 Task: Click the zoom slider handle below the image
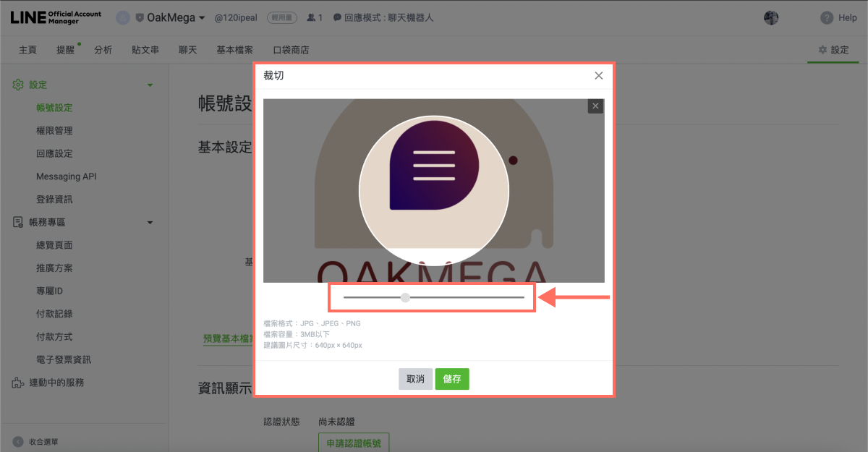pyautogui.click(x=406, y=297)
